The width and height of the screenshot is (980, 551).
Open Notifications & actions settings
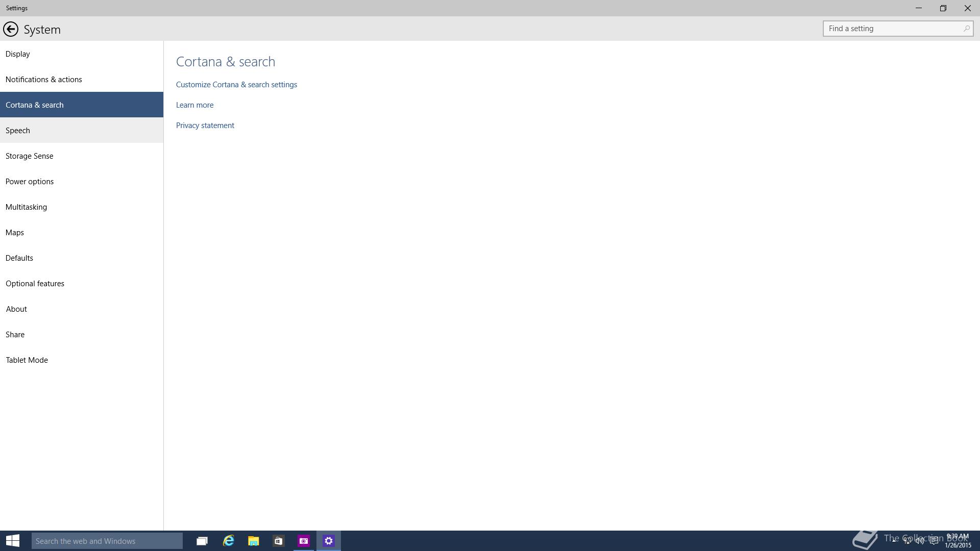coord(82,79)
